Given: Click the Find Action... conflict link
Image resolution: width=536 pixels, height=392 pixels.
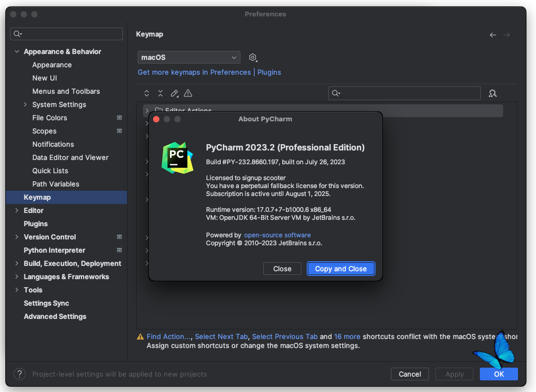Looking at the screenshot, I should click(x=168, y=336).
